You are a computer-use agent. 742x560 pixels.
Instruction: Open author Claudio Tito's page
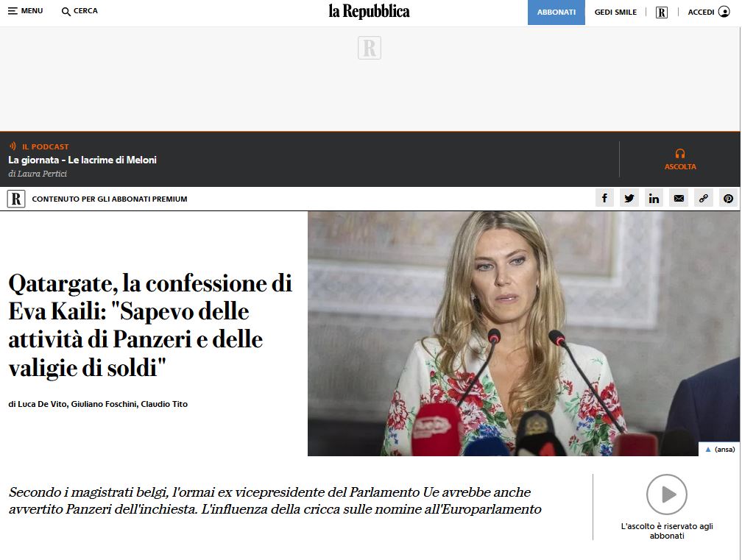pos(163,404)
